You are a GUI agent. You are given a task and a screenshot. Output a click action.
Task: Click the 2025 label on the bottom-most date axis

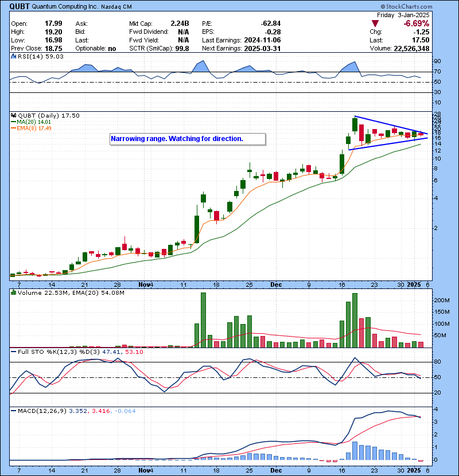[x=414, y=470]
